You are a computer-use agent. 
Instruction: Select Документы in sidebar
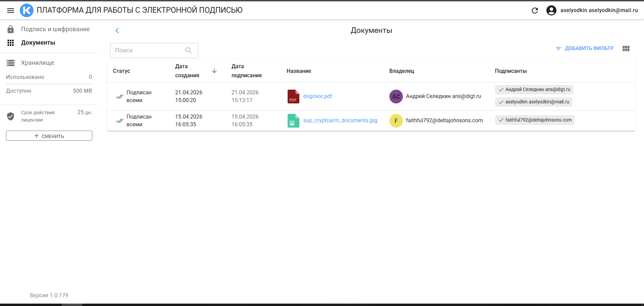38,43
